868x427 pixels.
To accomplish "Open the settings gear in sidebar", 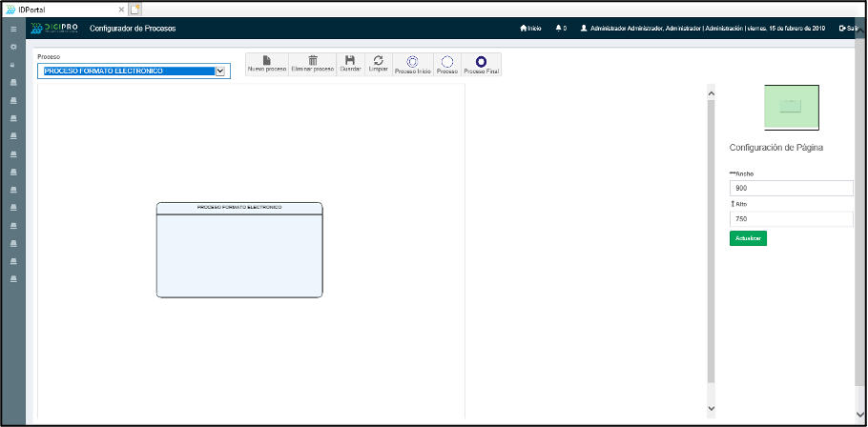I will tap(13, 46).
